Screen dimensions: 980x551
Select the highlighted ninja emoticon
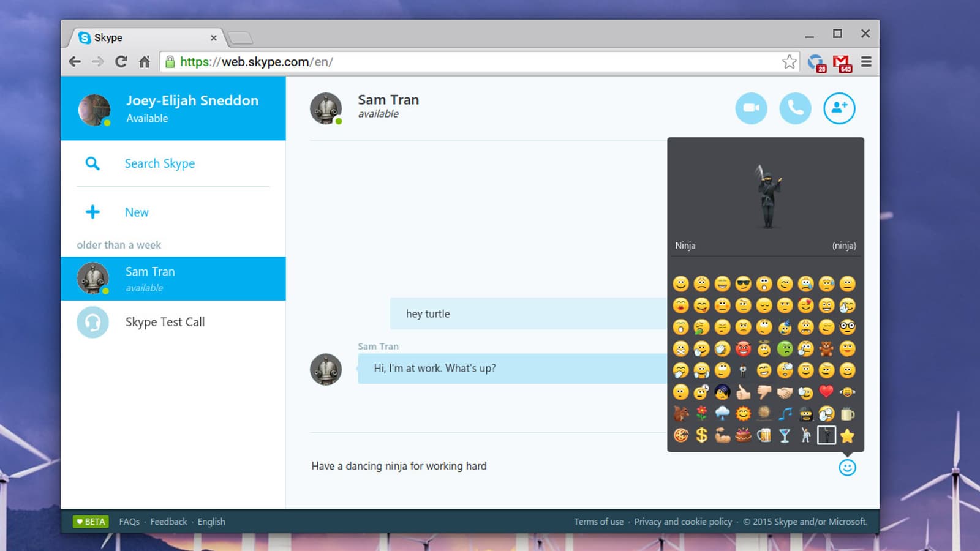pos(826,435)
